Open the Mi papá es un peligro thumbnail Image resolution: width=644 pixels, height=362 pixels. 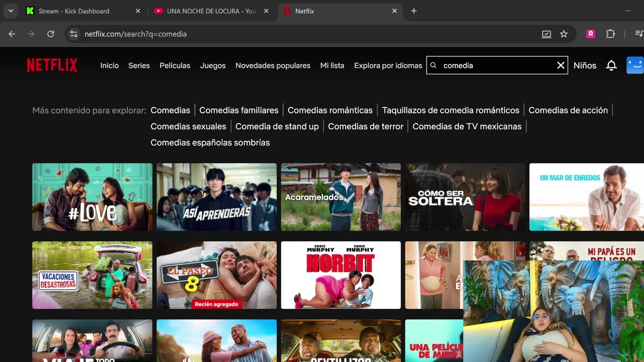point(587,250)
